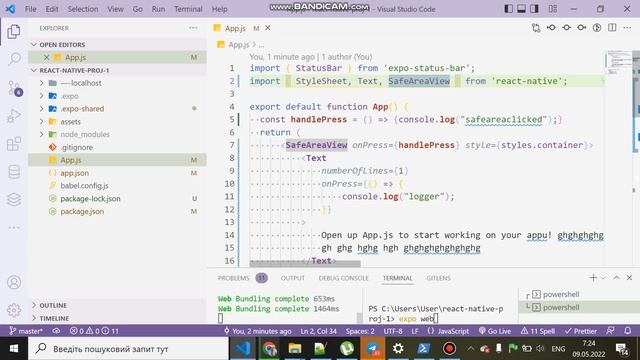Toggle the primary side bar layout icon
640x360 pixels.
click(x=509, y=9)
